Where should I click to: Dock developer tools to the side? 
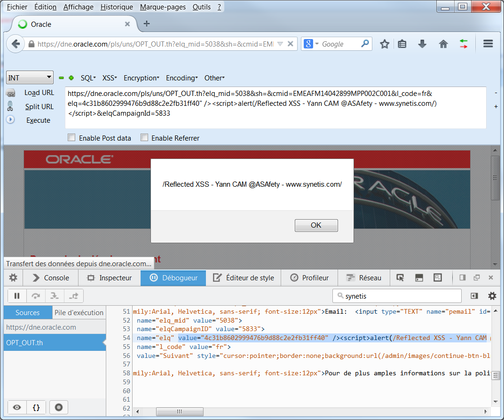point(463,277)
